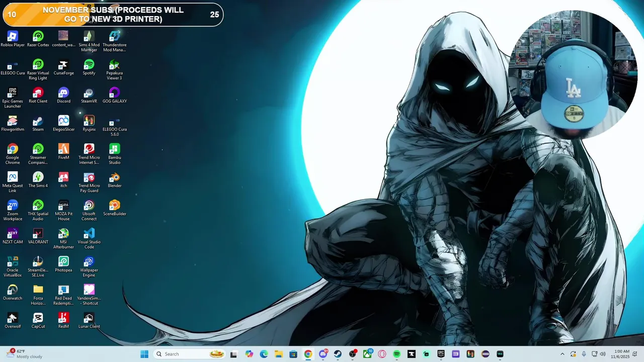Select the ELEGOO Cura 5.6.0 desktop icon
This screenshot has height=362, width=644.
[x=115, y=126]
